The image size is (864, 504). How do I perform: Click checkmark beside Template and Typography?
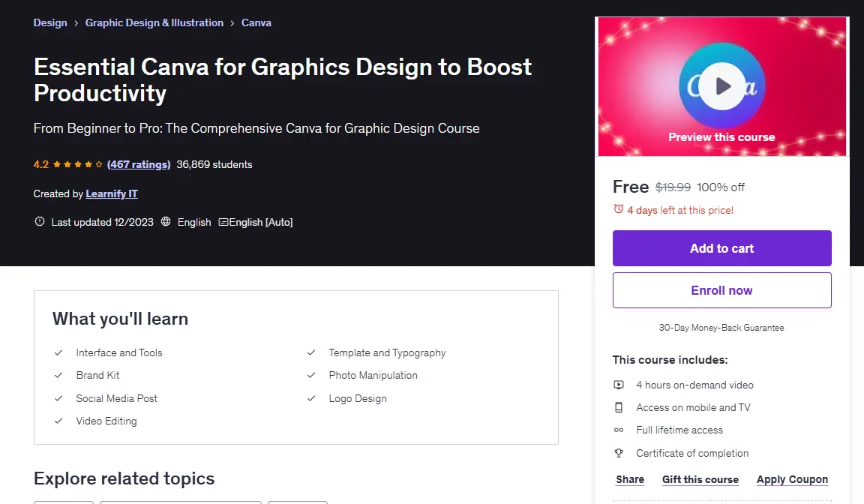tap(311, 352)
